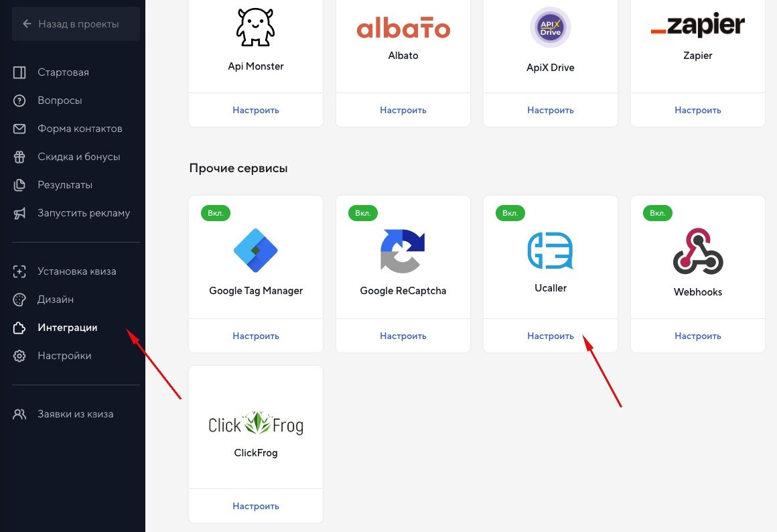The image size is (777, 532).
Task: Click the Ucaller title text
Action: (x=551, y=288)
